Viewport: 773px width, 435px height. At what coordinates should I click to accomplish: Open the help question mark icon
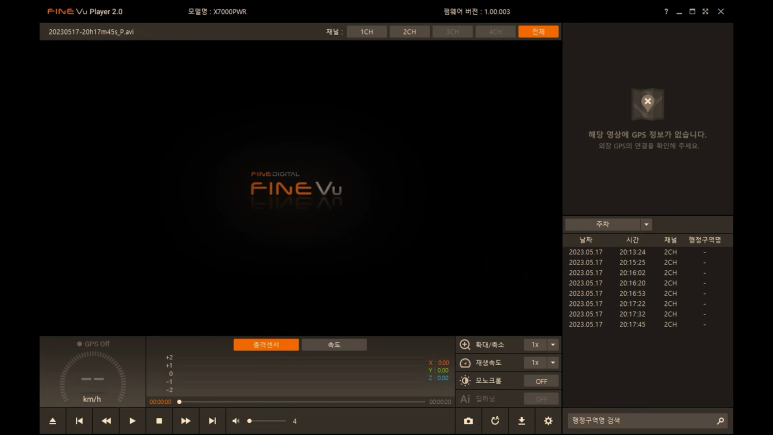click(x=666, y=11)
